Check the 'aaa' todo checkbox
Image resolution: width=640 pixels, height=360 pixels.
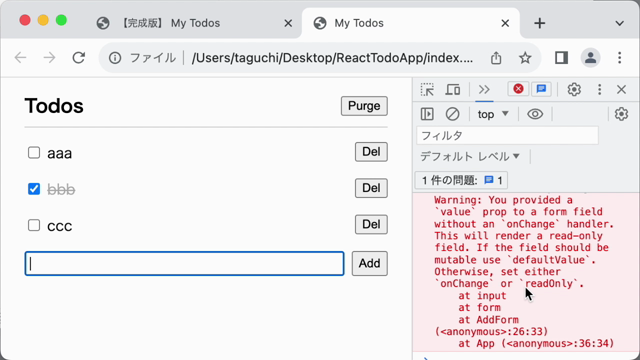click(34, 153)
